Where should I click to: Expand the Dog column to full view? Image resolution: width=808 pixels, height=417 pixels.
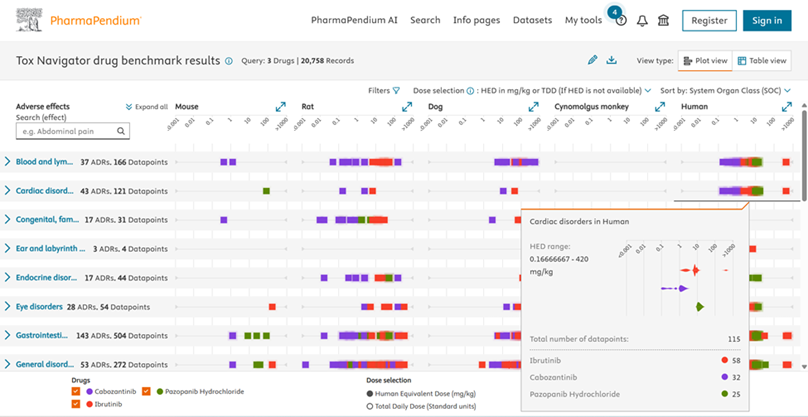click(x=533, y=106)
